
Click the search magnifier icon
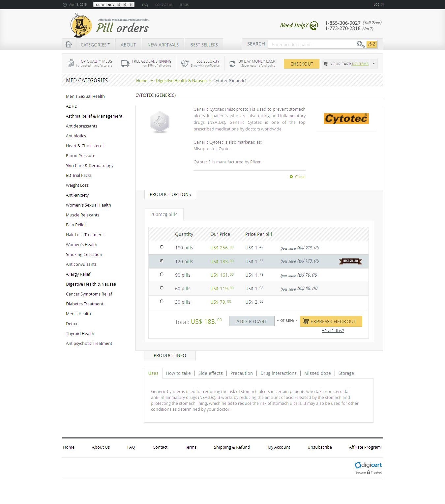click(x=360, y=44)
